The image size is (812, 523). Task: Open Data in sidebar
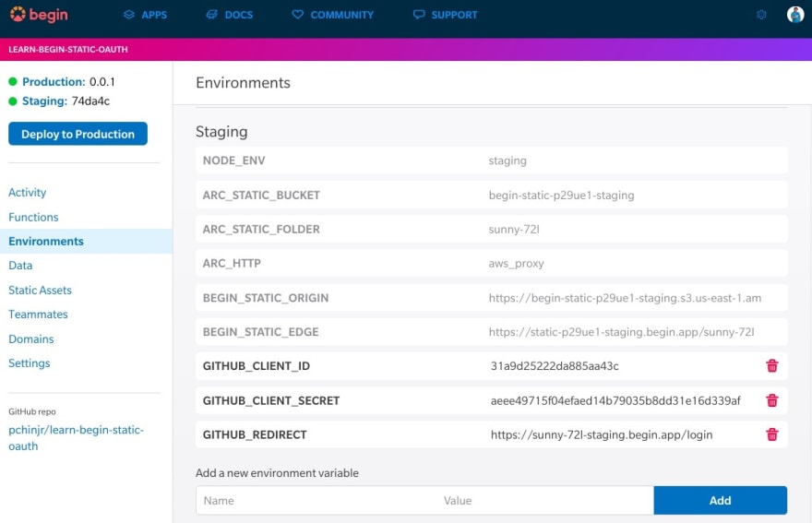(x=20, y=265)
